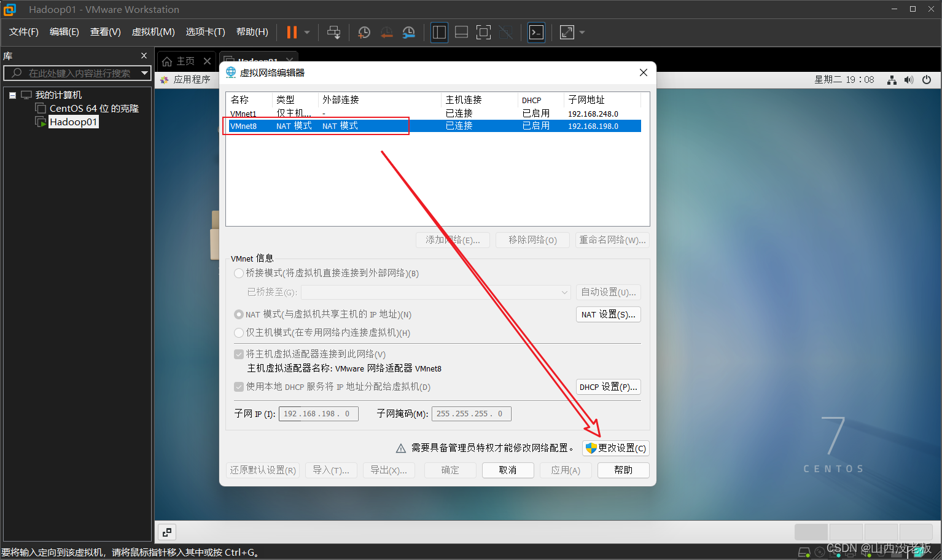Click the Send Ctrl+Alt+Del toolbar icon
Screen dimensions: 942x560
coord(333,32)
